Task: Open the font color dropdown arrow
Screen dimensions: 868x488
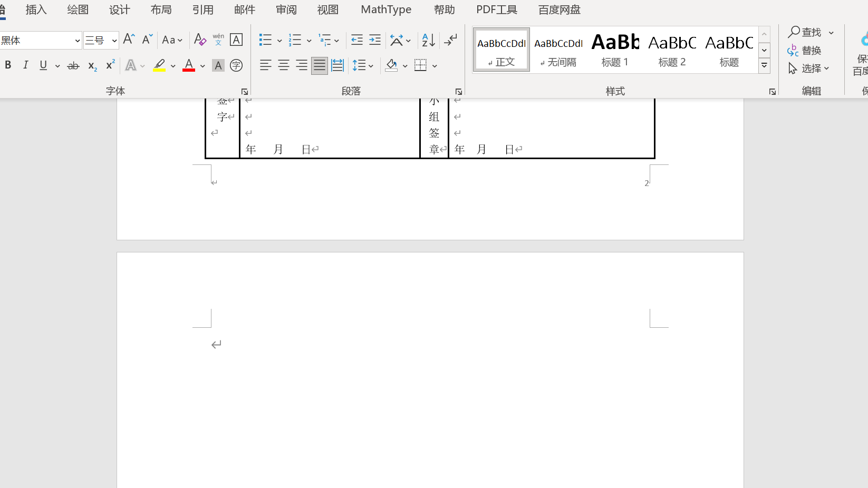Action: coord(202,65)
